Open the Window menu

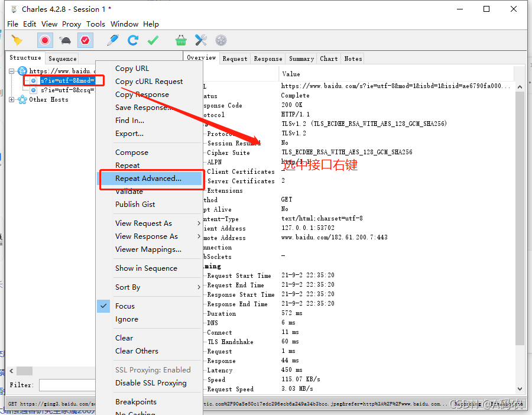click(x=124, y=24)
